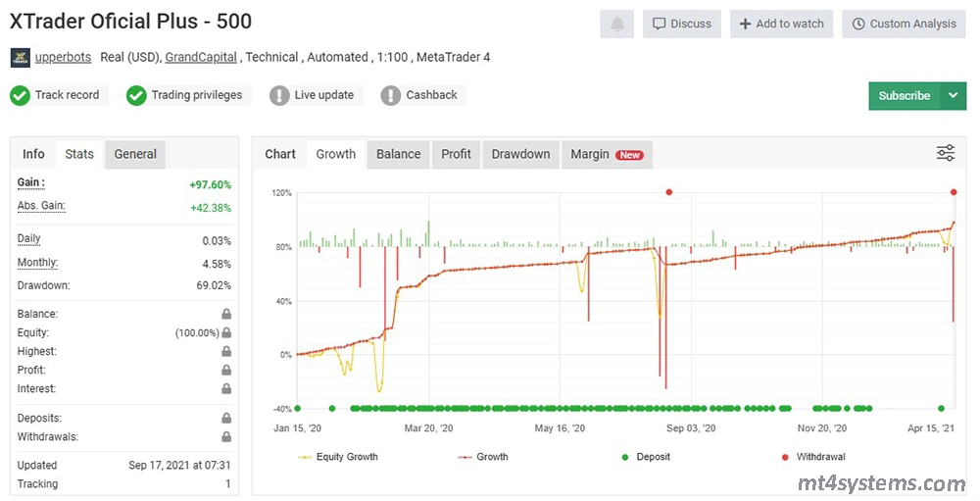
Task: Click the Live update warning icon
Action: point(279,96)
